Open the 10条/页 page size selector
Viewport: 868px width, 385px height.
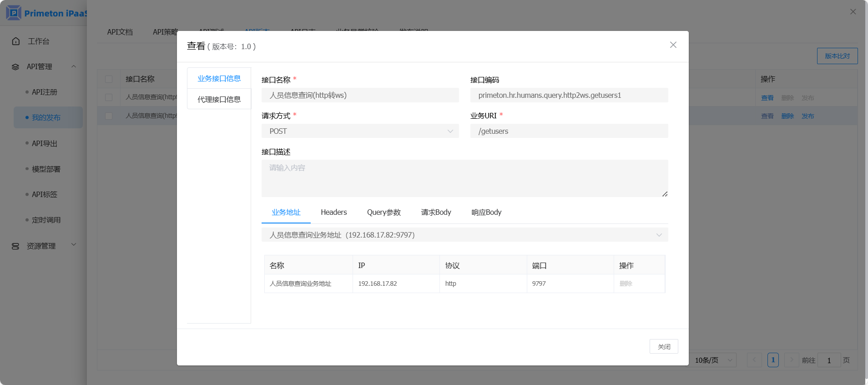[x=713, y=360]
